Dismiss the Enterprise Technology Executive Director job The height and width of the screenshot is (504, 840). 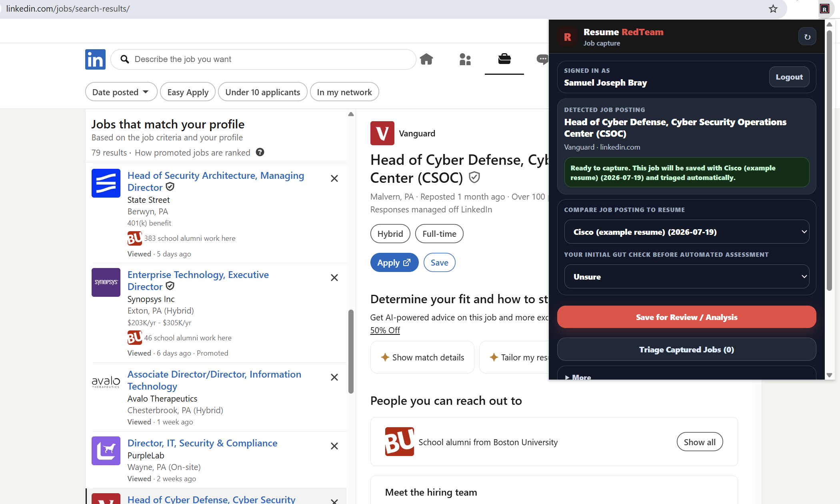pyautogui.click(x=334, y=278)
